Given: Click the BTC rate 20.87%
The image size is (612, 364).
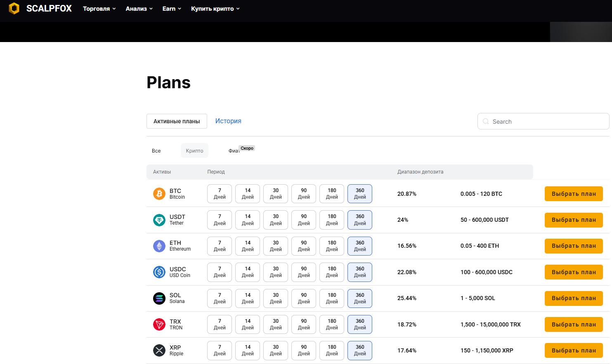Looking at the screenshot, I should tap(407, 194).
